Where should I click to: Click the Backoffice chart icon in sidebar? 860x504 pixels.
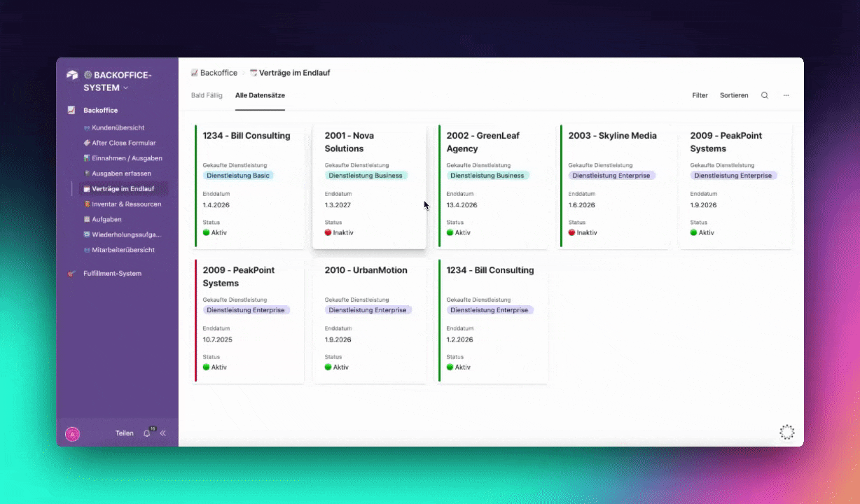coord(71,111)
